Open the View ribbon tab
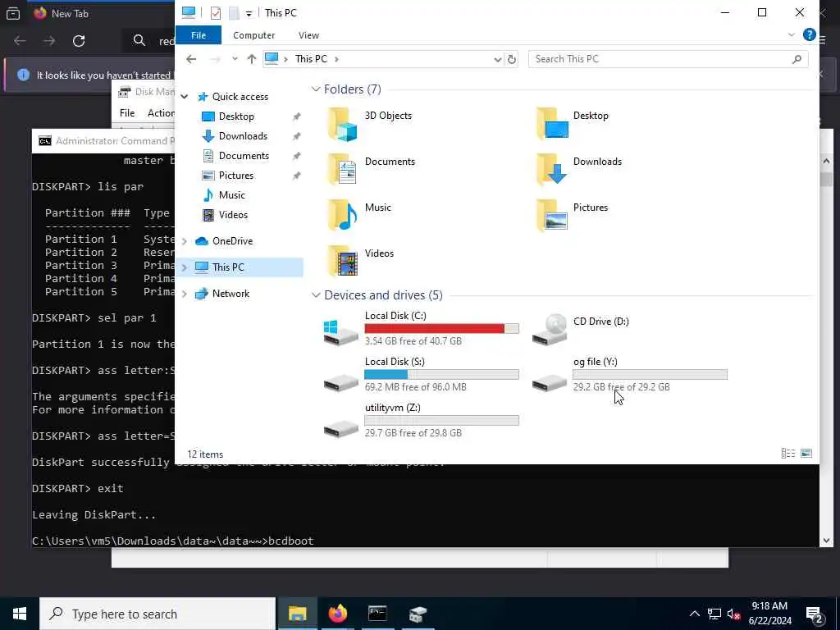Viewport: 840px width, 630px height. coord(308,34)
